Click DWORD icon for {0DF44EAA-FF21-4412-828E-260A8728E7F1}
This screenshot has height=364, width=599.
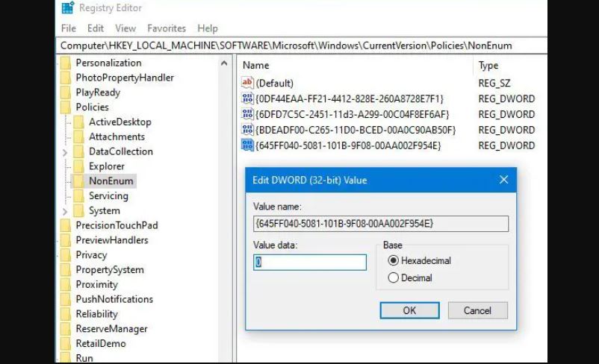pos(247,98)
